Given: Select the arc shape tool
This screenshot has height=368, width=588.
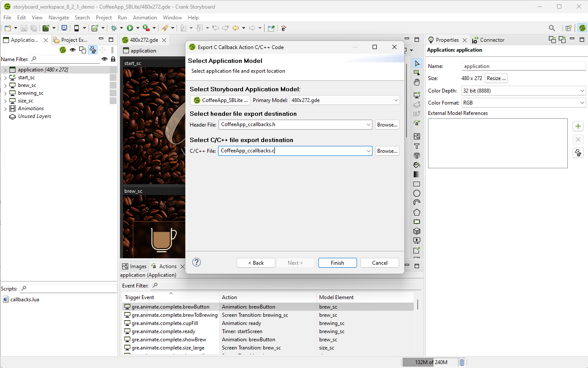Looking at the screenshot, I should 417,203.
